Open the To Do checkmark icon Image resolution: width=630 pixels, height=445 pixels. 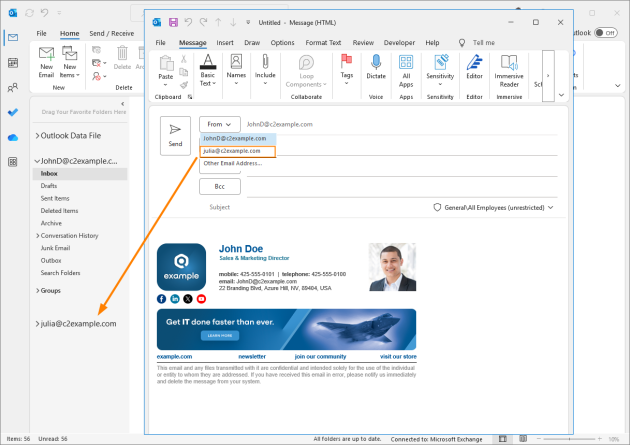(x=13, y=112)
